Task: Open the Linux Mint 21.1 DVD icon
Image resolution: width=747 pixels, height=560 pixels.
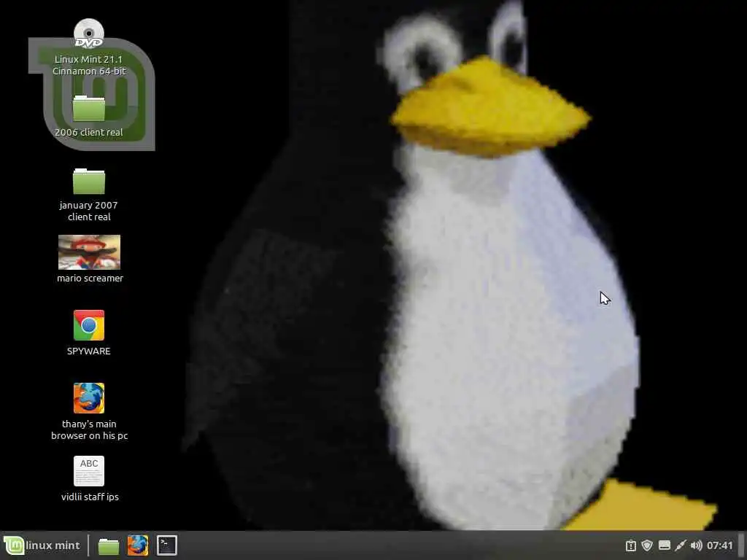Action: (x=88, y=34)
